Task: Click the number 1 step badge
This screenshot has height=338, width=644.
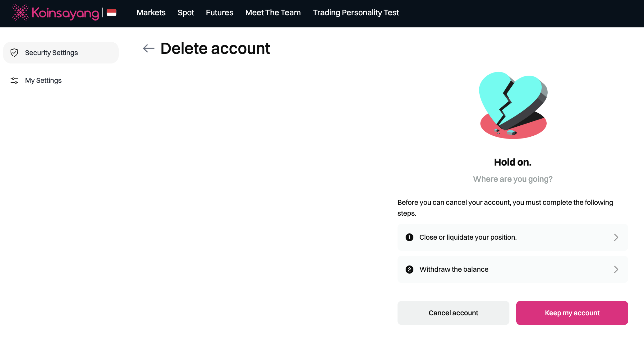Action: coord(409,237)
